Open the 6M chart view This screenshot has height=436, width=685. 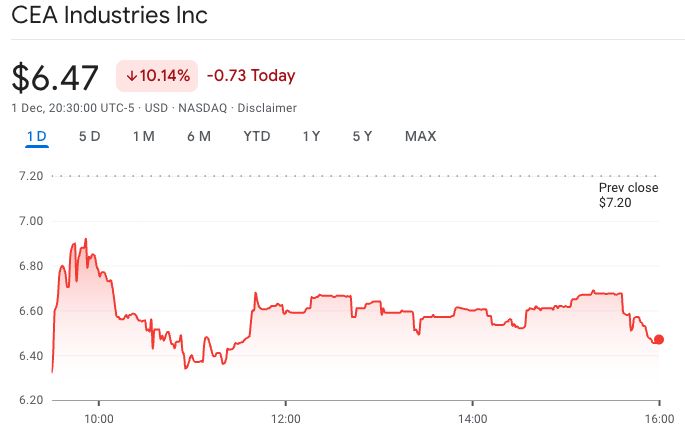point(198,137)
